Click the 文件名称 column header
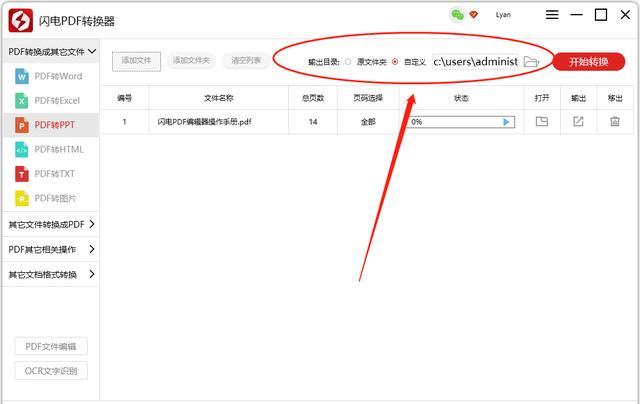Image resolution: width=640 pixels, height=404 pixels. tap(219, 98)
